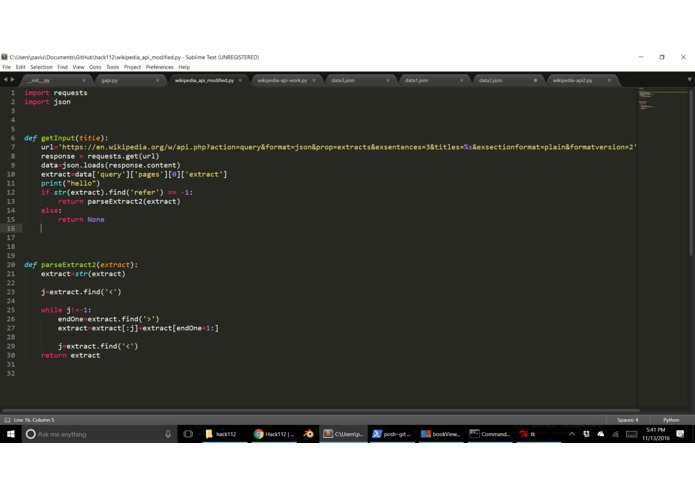Open the hack112 folder in taskbar
The image size is (695, 494).
click(x=221, y=434)
